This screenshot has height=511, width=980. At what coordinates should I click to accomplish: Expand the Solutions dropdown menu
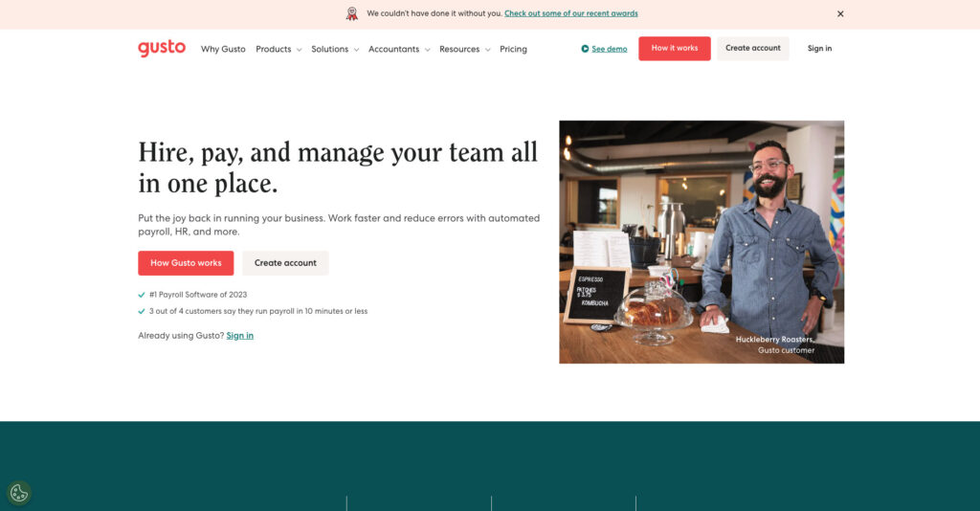(x=334, y=49)
